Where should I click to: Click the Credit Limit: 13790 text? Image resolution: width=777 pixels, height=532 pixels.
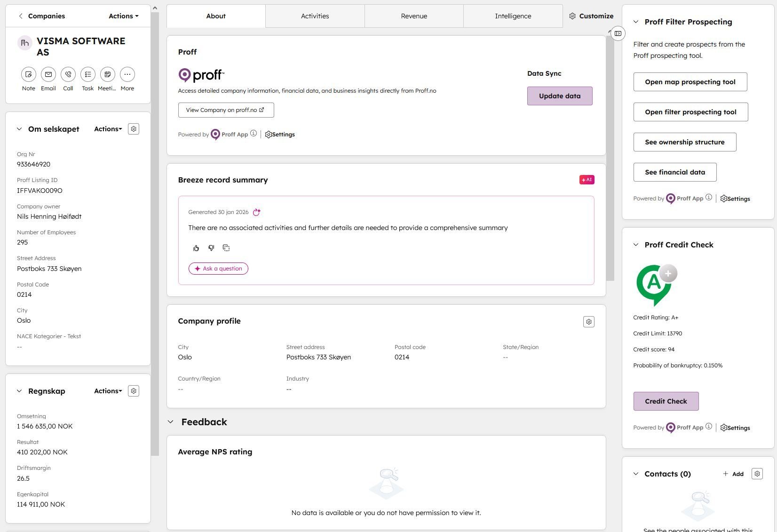click(658, 333)
